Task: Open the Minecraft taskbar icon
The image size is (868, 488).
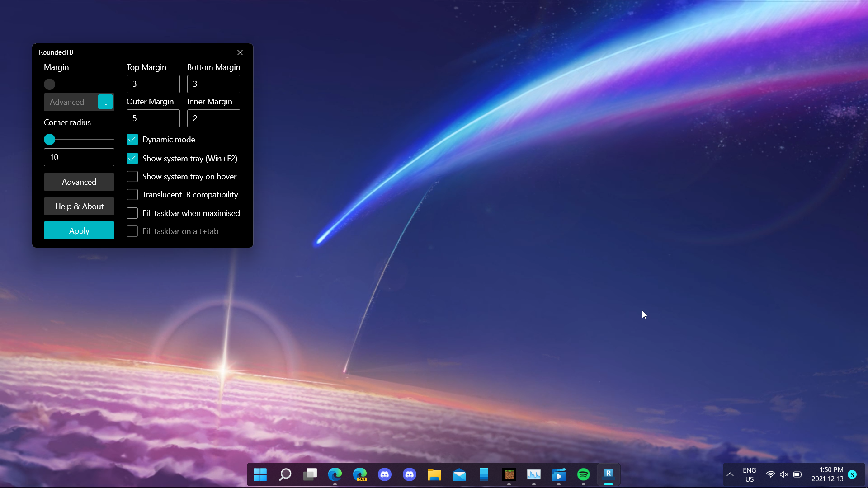Action: pos(509,474)
